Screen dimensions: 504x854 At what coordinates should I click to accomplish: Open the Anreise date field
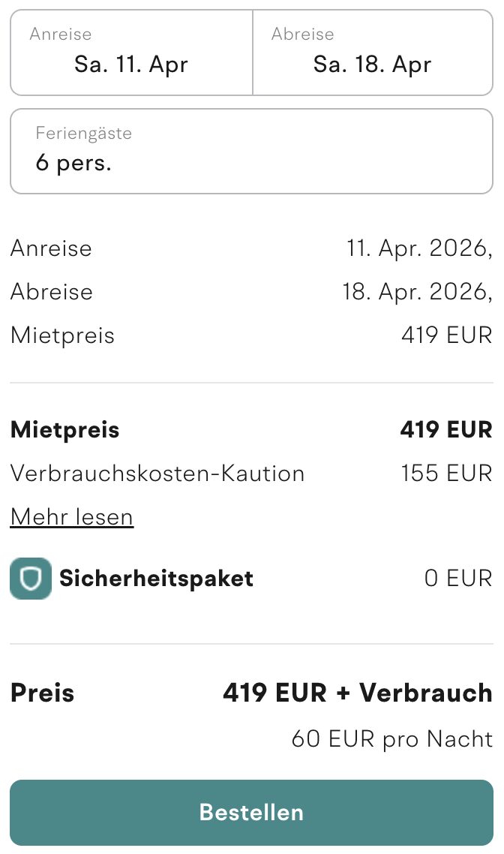[x=131, y=52]
